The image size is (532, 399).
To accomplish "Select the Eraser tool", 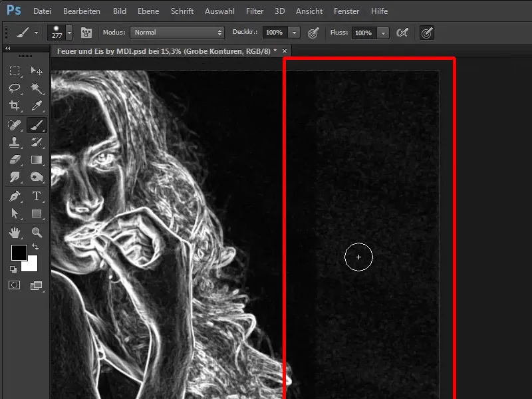I will [x=14, y=160].
